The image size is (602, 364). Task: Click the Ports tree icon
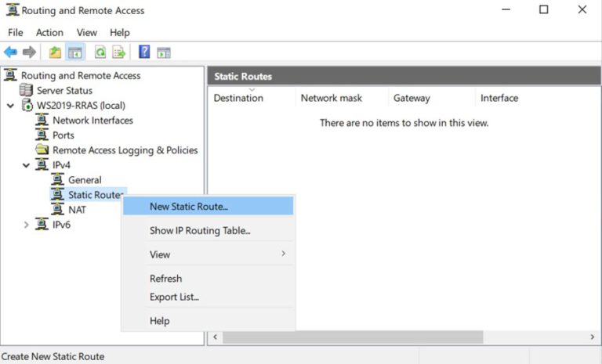42,135
